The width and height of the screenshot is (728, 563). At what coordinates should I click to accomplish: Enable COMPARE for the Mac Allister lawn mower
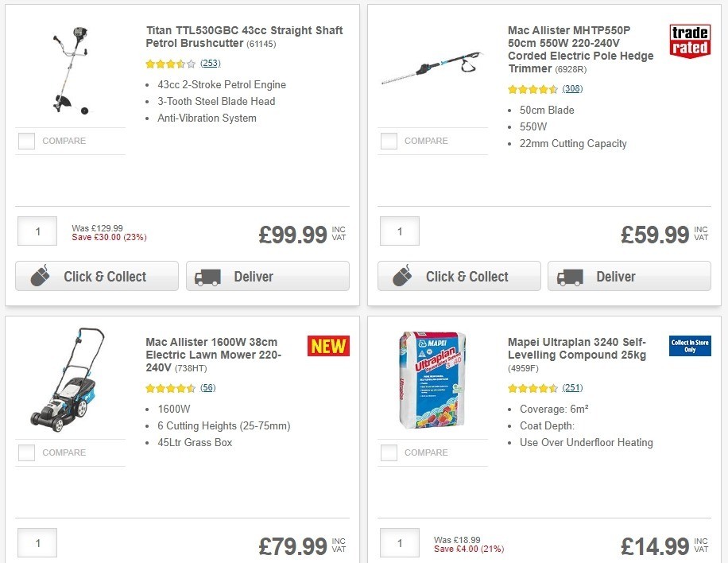[26, 453]
